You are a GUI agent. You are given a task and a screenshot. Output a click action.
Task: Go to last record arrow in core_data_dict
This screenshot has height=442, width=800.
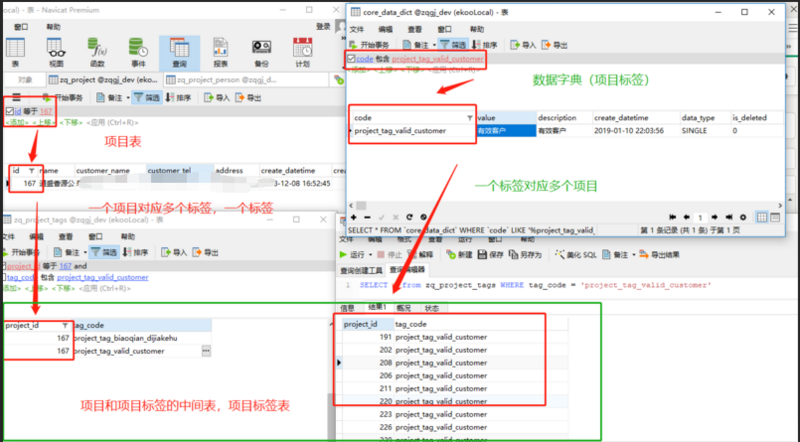(x=729, y=217)
